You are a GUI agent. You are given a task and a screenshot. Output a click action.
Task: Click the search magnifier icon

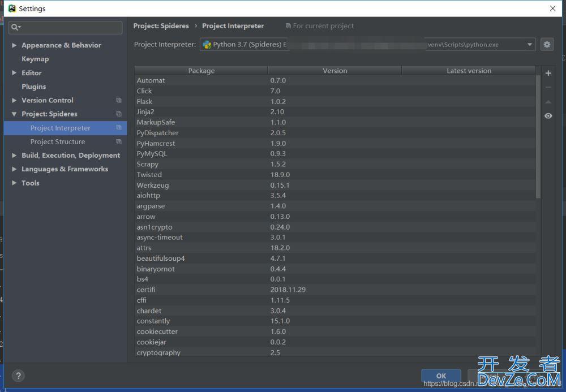15,27
